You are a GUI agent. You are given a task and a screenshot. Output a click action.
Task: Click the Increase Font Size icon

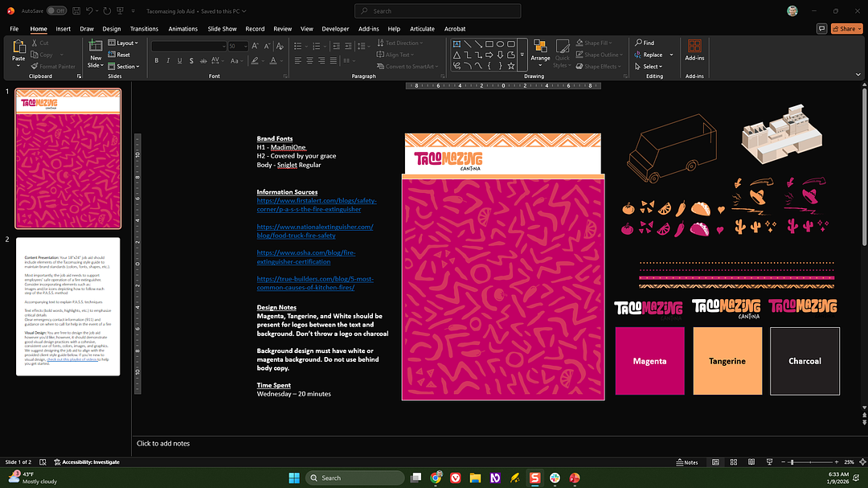tap(256, 46)
